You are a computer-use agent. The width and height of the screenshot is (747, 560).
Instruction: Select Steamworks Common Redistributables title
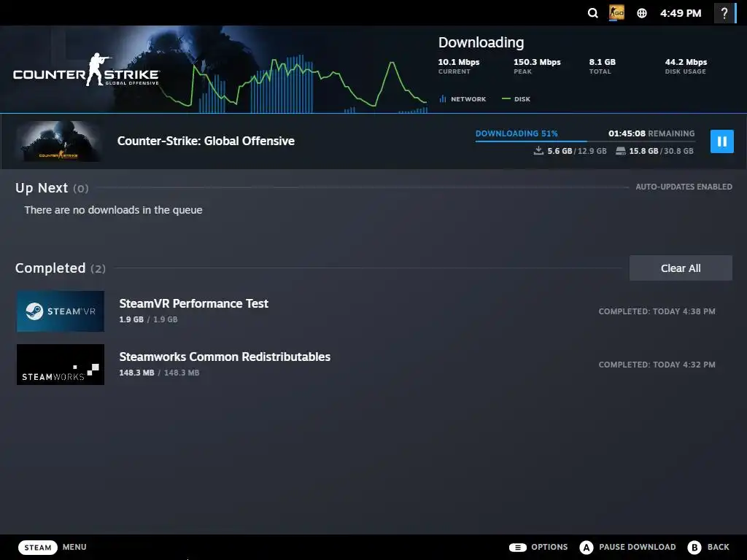pos(225,357)
